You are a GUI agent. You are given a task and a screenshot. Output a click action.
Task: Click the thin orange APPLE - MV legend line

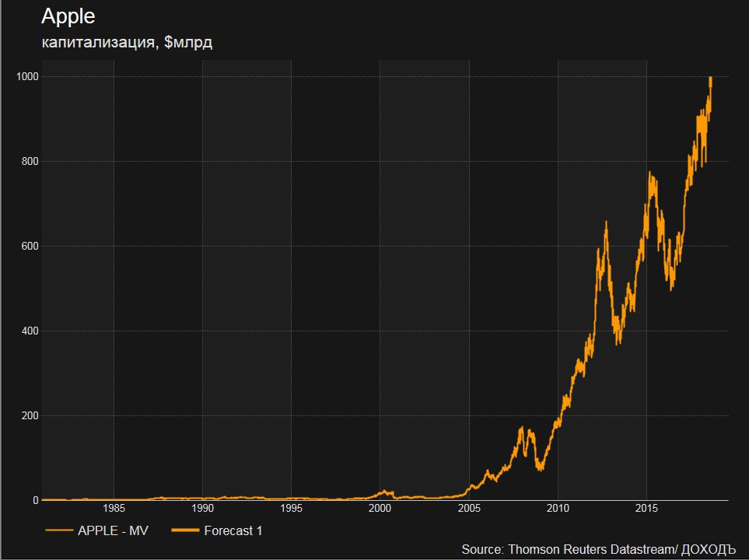(59, 530)
